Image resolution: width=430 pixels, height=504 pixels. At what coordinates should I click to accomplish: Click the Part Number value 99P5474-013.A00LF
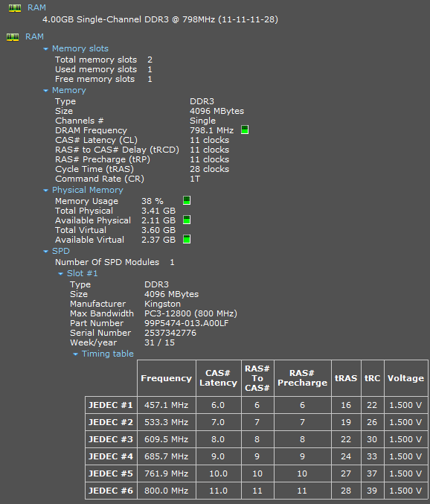[186, 323]
